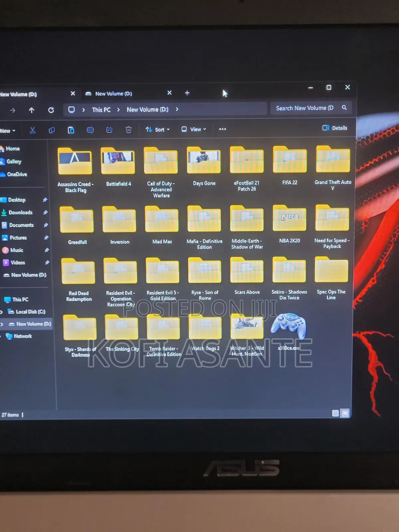Select the Spec Ops The Line folder

[x=331, y=278]
